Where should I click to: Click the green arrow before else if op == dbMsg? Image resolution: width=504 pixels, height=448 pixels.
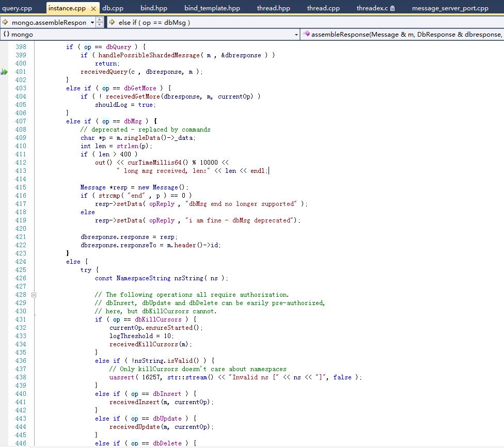point(113,23)
